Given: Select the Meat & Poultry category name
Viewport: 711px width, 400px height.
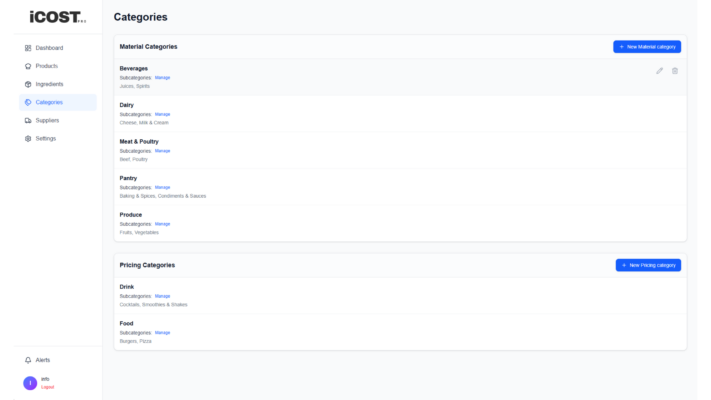Looking at the screenshot, I should click(x=139, y=141).
